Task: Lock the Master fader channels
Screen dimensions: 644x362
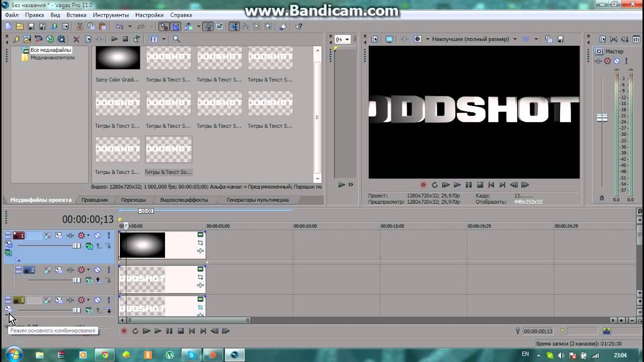Action: [602, 199]
